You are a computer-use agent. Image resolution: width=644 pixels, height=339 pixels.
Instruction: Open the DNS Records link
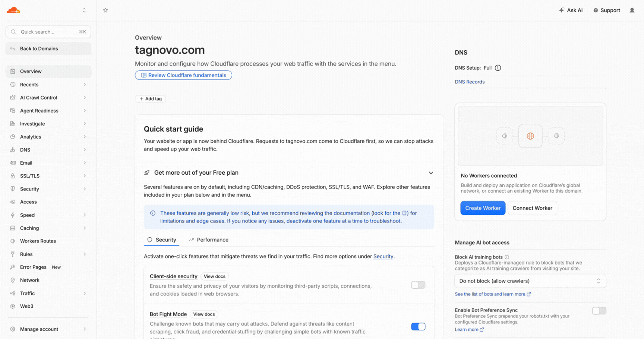(x=470, y=82)
